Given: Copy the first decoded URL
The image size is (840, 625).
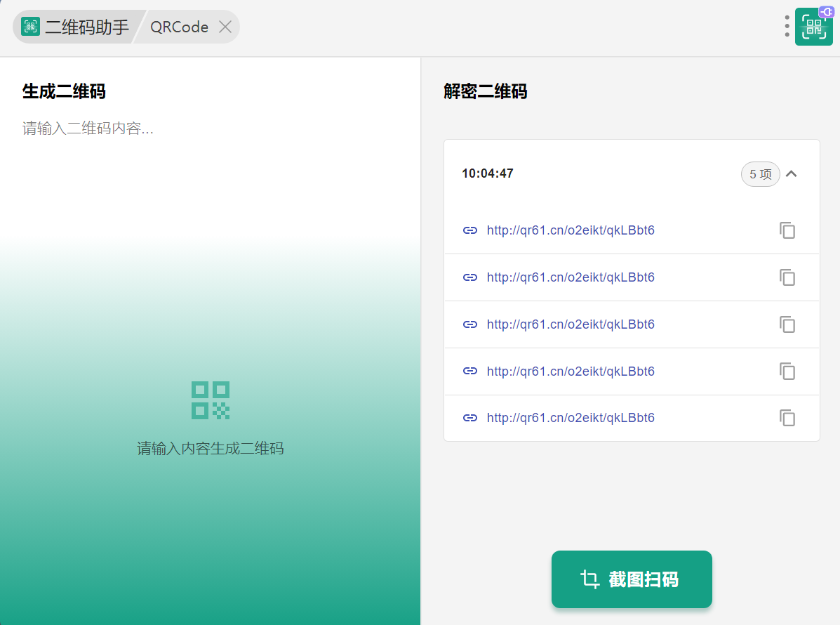Looking at the screenshot, I should pos(787,230).
